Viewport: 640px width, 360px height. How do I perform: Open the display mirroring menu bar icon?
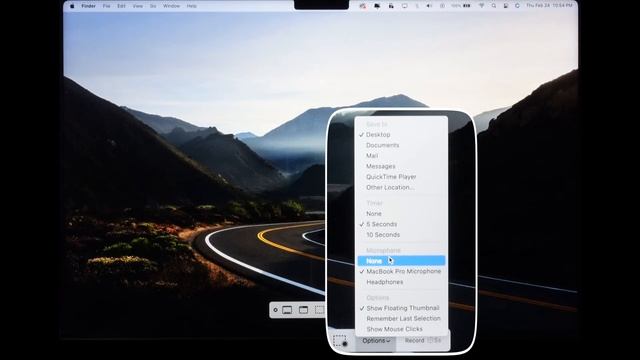click(404, 6)
